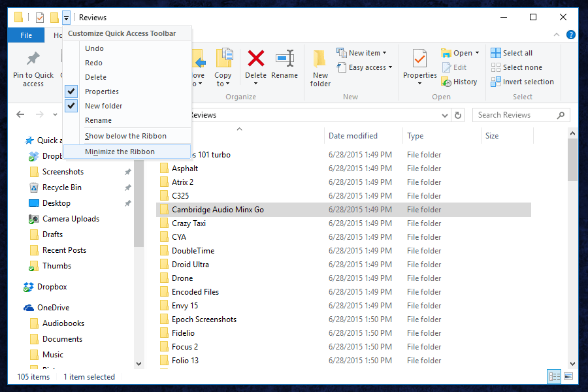Click the Copy to ribbon icon
The width and height of the screenshot is (588, 392).
[x=224, y=58]
